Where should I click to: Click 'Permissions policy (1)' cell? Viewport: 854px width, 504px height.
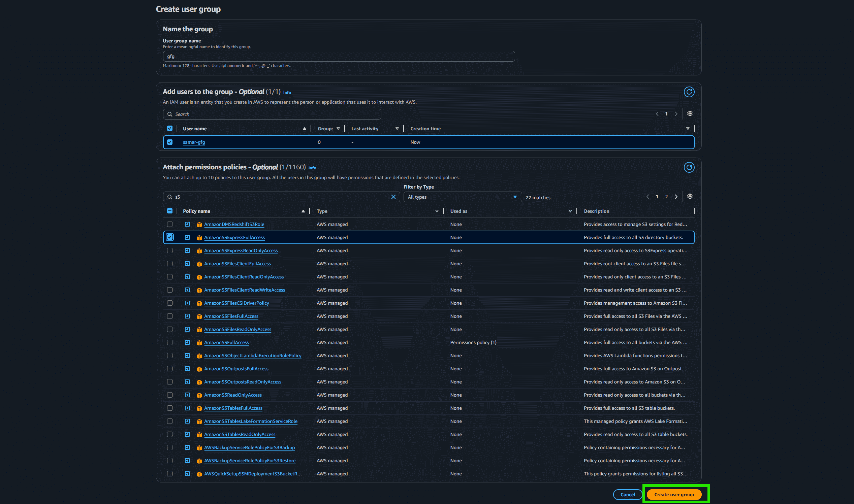point(473,342)
